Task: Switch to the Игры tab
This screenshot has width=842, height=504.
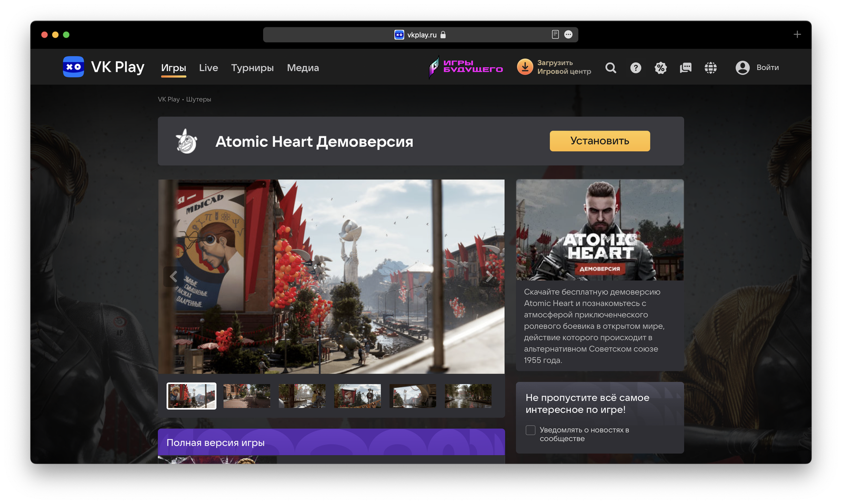Action: tap(174, 67)
